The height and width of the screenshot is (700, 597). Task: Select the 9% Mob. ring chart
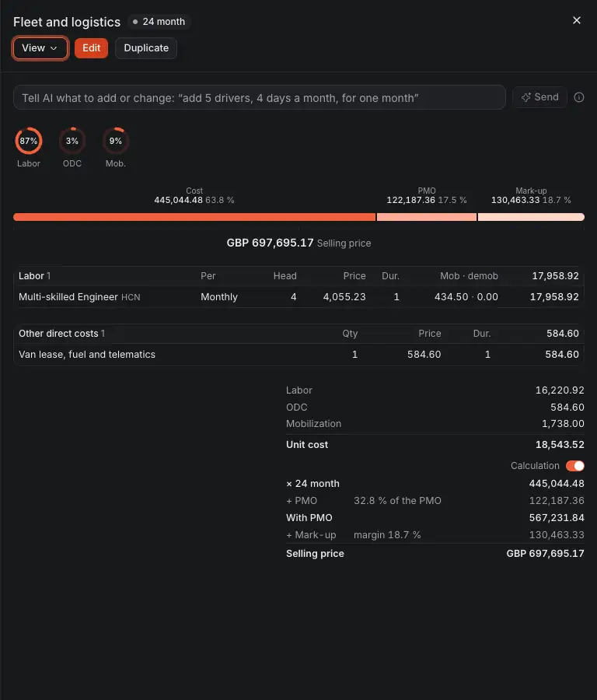point(116,141)
